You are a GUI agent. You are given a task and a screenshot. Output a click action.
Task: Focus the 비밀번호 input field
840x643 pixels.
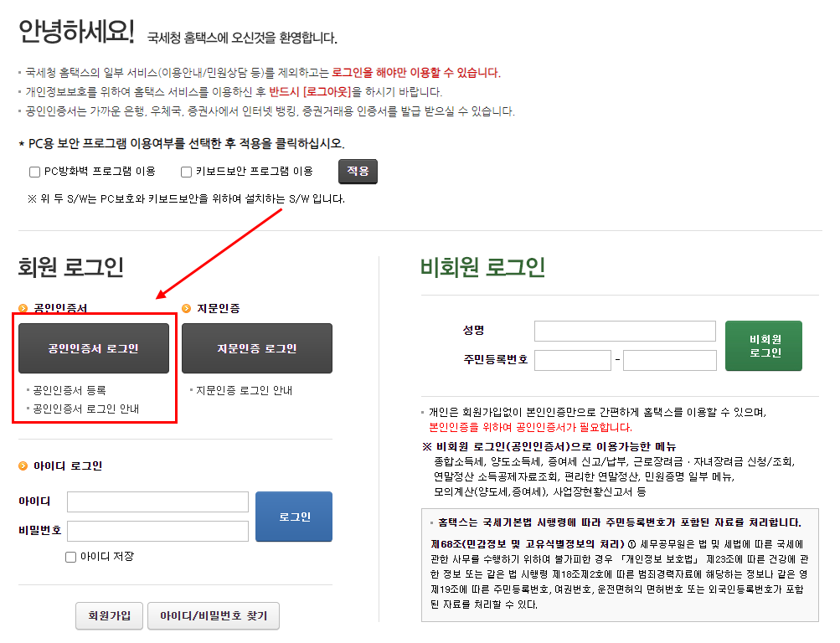click(158, 531)
